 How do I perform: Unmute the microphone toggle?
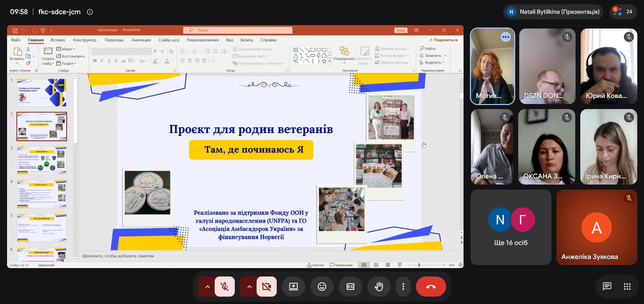225,287
